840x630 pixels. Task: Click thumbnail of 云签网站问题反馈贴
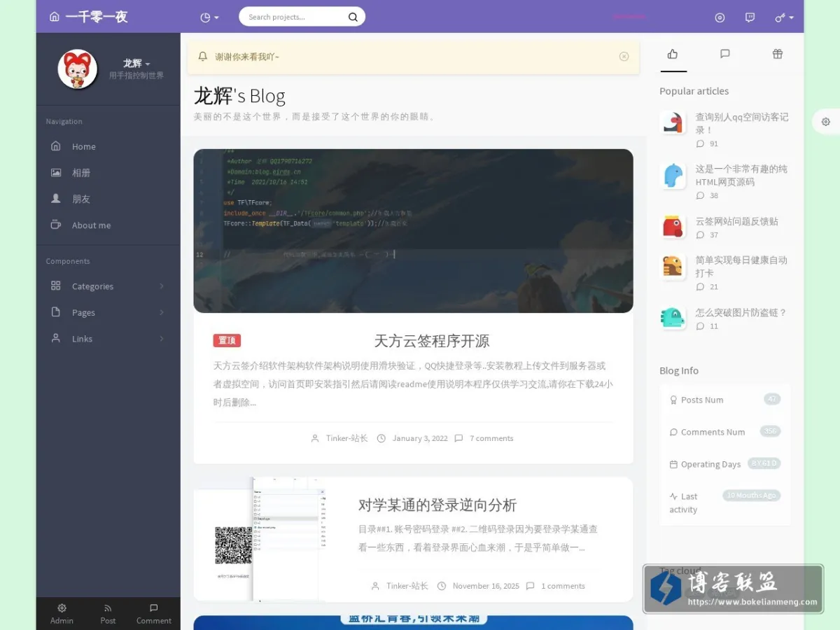point(673,227)
